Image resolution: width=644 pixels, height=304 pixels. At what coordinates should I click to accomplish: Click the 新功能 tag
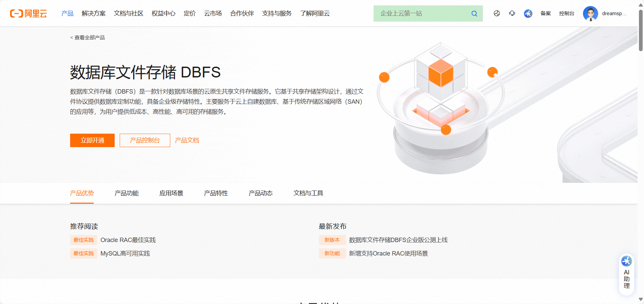332,254
